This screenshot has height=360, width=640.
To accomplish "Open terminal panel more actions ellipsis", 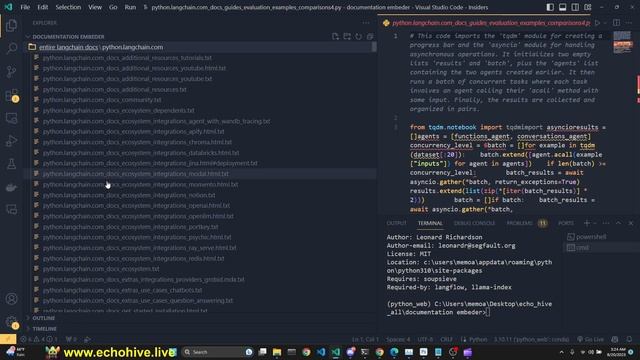I will click(606, 223).
